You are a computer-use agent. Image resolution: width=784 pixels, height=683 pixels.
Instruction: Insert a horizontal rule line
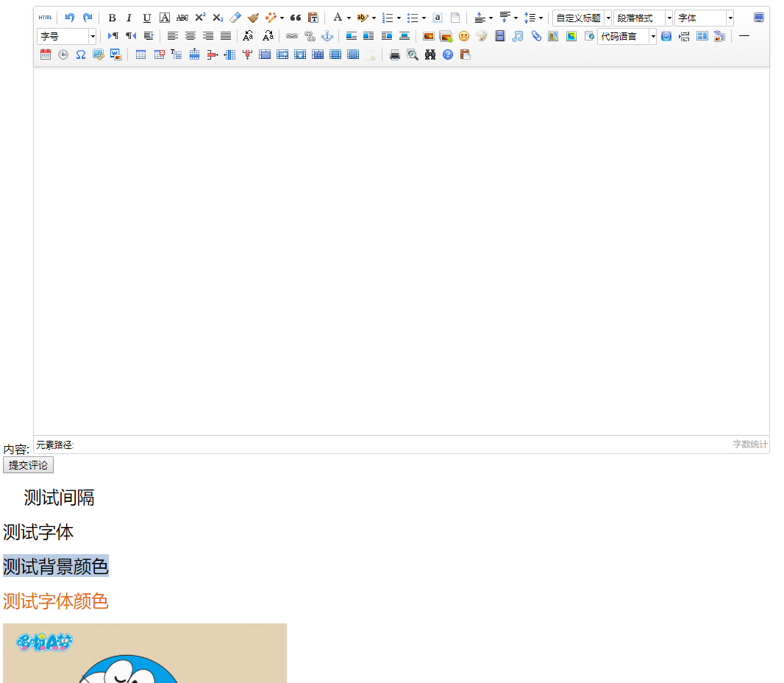pyautogui.click(x=744, y=36)
